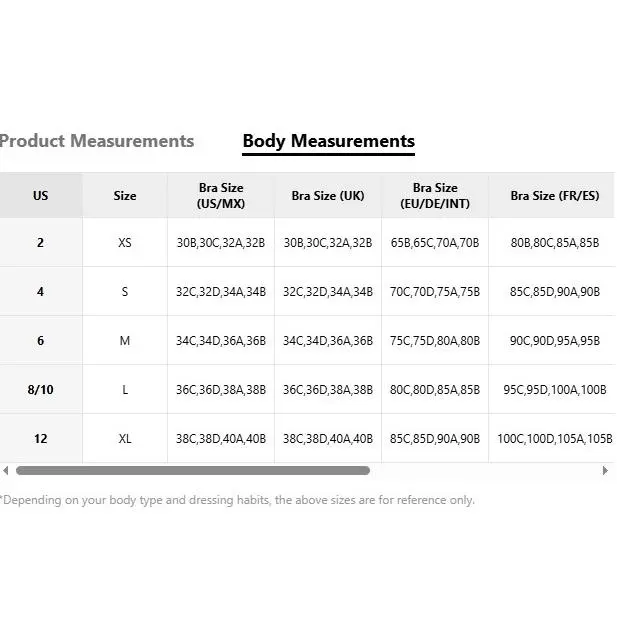Click the sizes reference disclaimer text
This screenshot has height=617, width=617.
[x=238, y=500]
